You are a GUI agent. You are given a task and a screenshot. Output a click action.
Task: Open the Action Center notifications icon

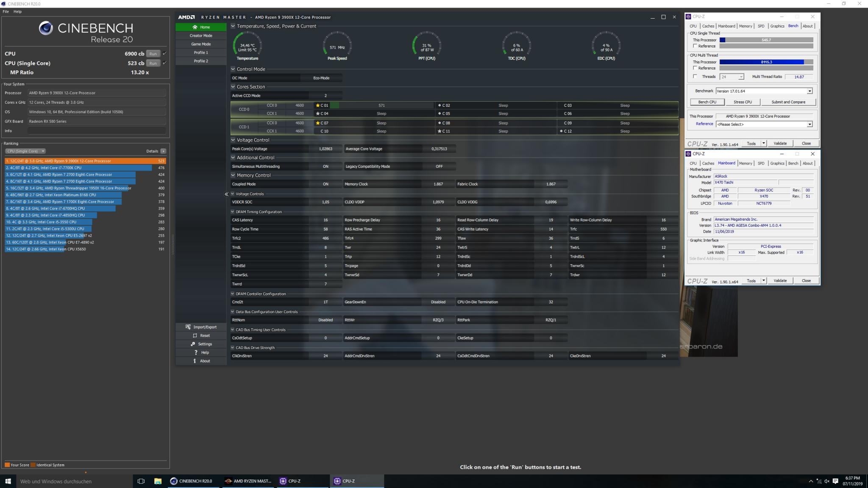835,481
